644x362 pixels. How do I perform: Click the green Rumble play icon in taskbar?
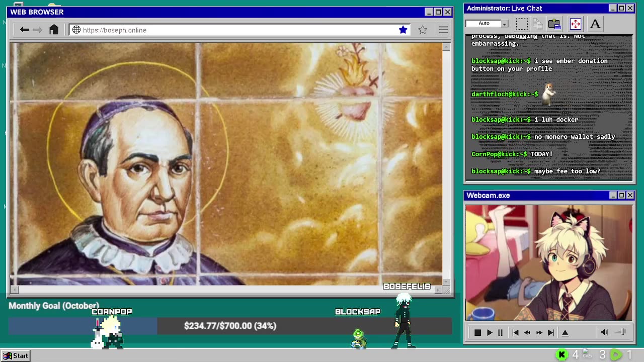coord(615,355)
